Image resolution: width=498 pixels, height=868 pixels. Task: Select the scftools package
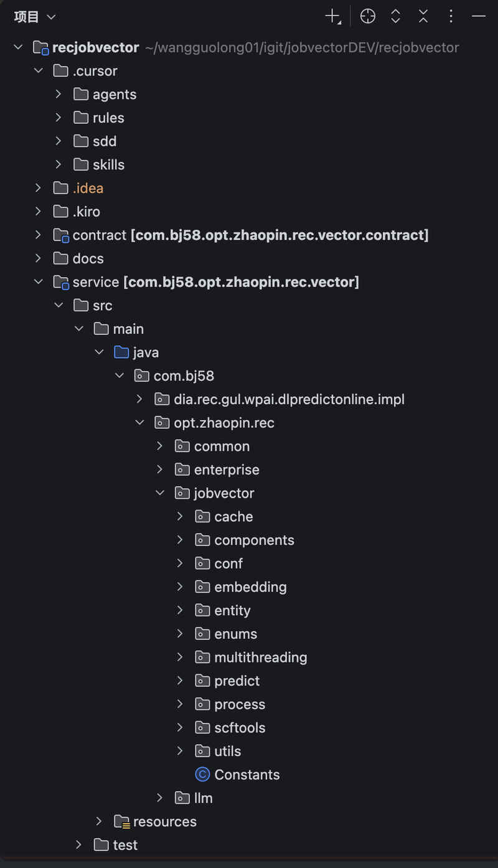click(x=230, y=728)
